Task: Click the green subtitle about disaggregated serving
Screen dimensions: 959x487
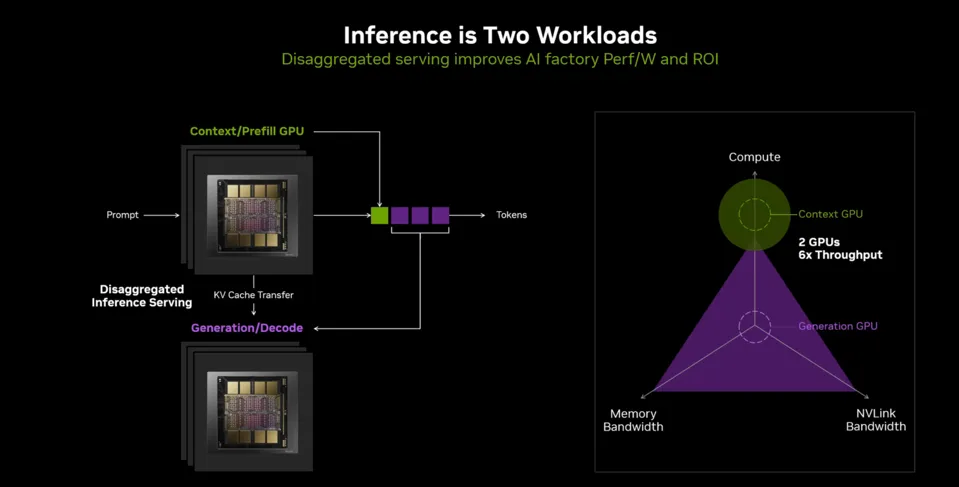Action: click(x=500, y=59)
